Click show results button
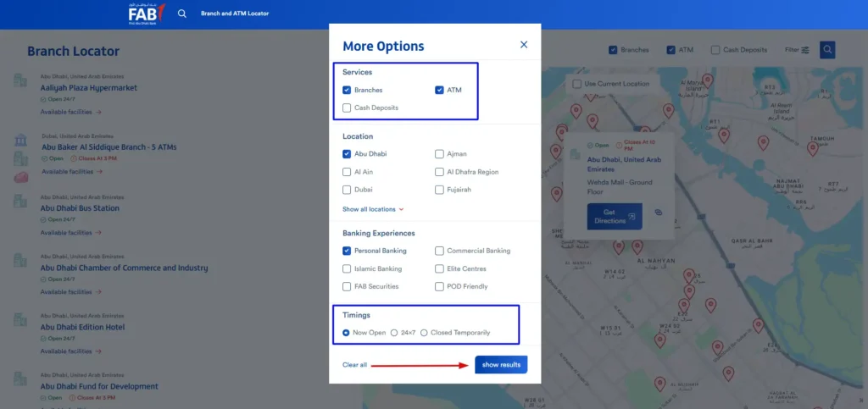Viewport: 868px width, 409px height. click(501, 365)
